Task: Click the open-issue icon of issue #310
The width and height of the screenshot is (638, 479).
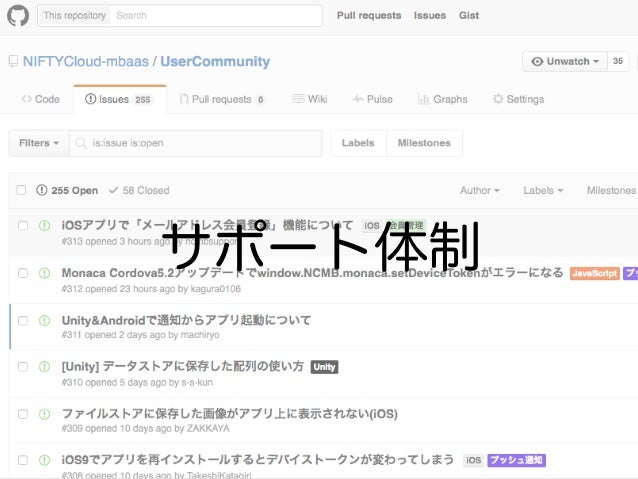Action: click(x=44, y=367)
